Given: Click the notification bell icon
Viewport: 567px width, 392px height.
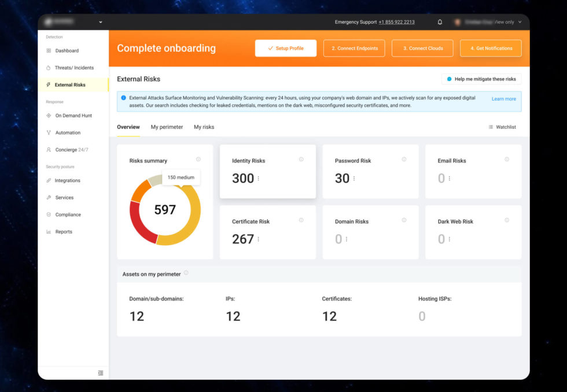Looking at the screenshot, I should click(x=440, y=21).
